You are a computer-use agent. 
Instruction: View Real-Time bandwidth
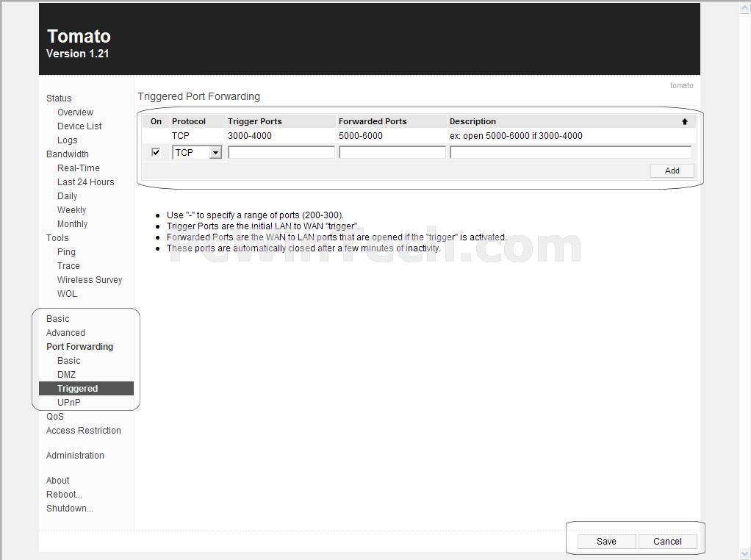pyautogui.click(x=79, y=168)
